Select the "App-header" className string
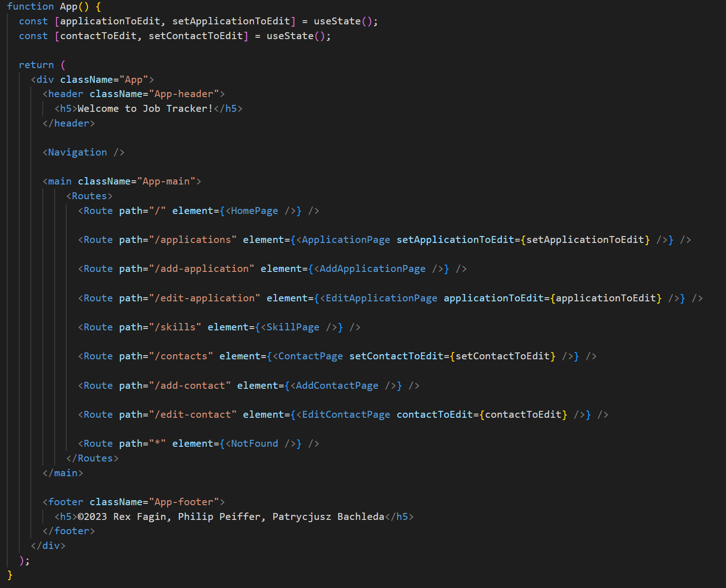Viewport: 726px width, 588px height. pos(184,94)
